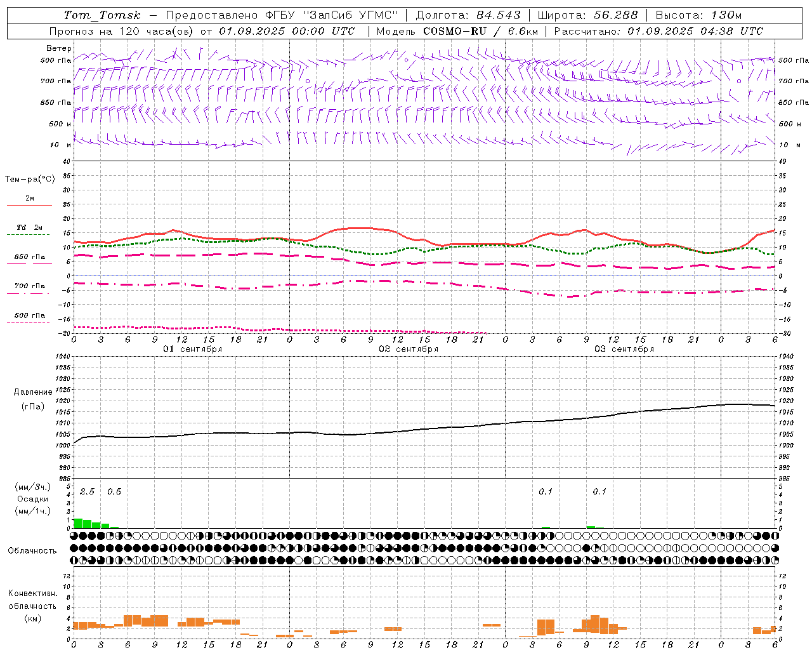This screenshot has width=812, height=650.
Task: Click the Давление panel label
Action: tap(33, 392)
